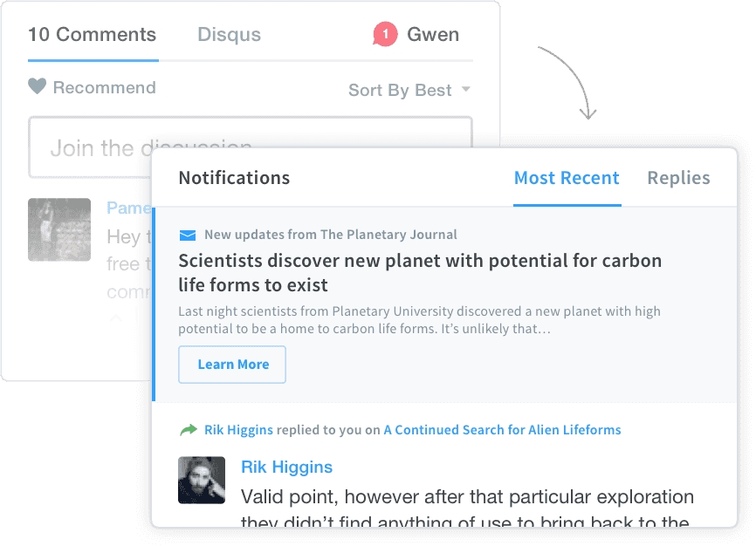Click the green reply arrow icon
The width and height of the screenshot is (756, 546).
188,430
